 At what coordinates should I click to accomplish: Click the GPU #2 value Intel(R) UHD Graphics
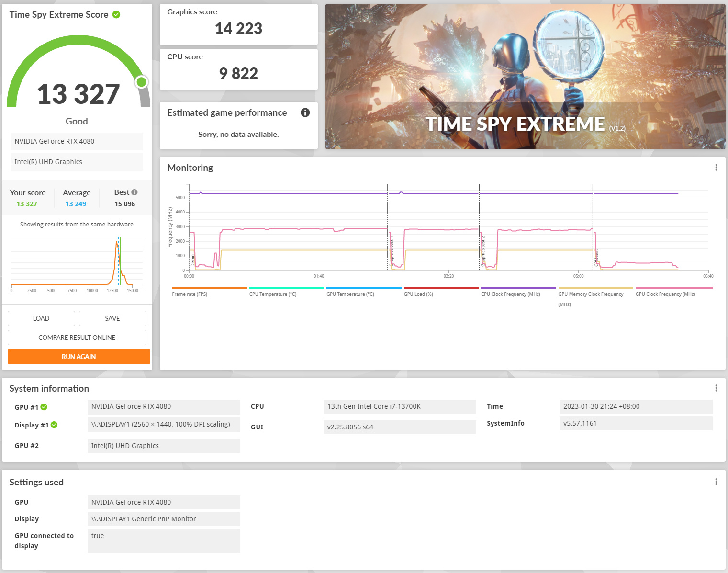click(x=164, y=446)
